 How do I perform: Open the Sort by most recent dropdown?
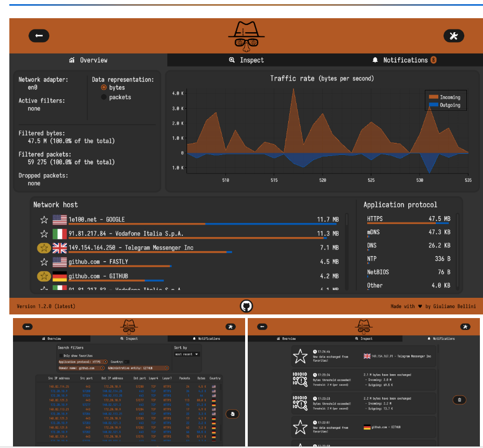pos(187,354)
